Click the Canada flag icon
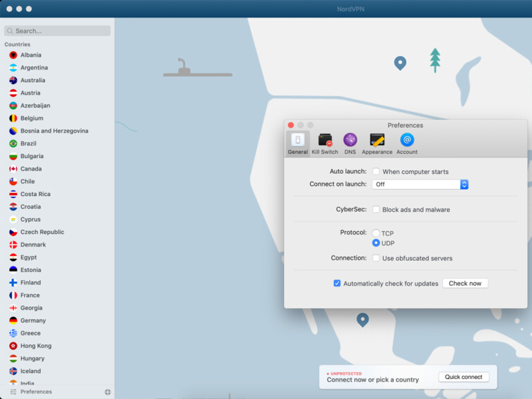Viewport: 532px width, 399px height. (x=13, y=169)
